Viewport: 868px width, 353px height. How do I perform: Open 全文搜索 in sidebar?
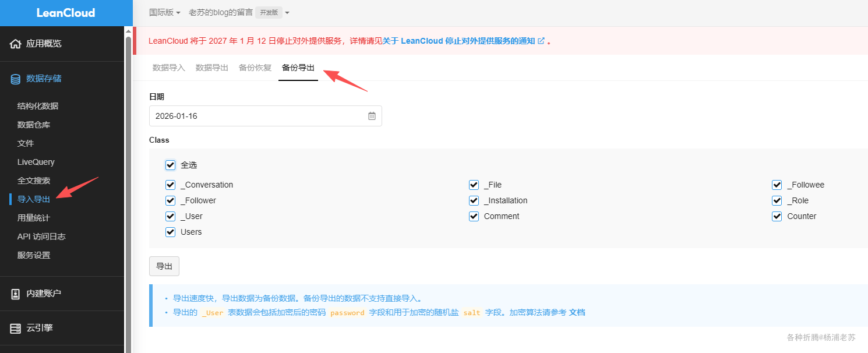click(x=34, y=181)
